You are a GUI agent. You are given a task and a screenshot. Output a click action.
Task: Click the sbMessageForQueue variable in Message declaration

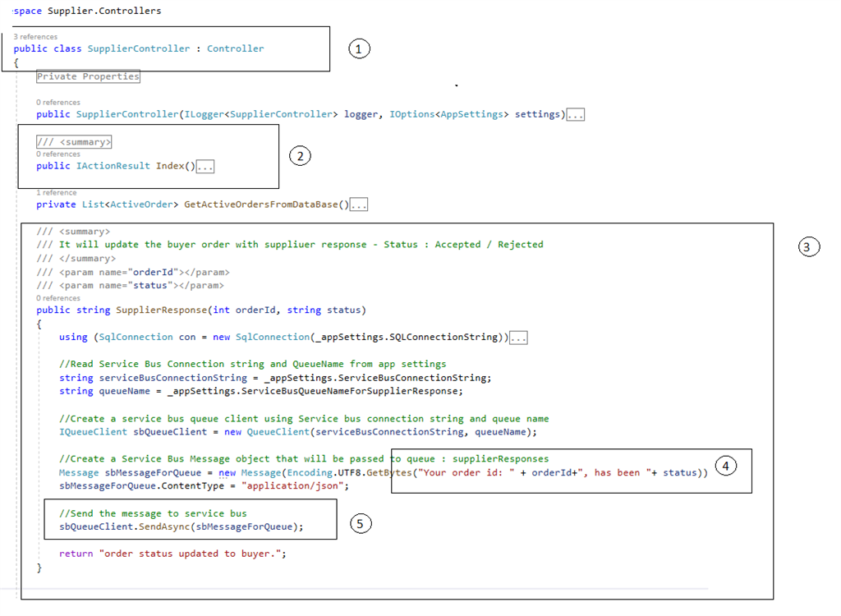(x=153, y=473)
